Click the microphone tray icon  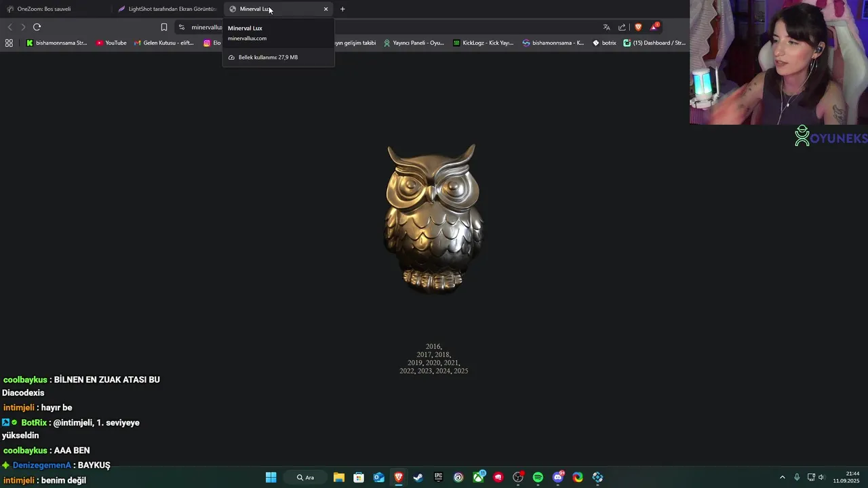tap(797, 477)
